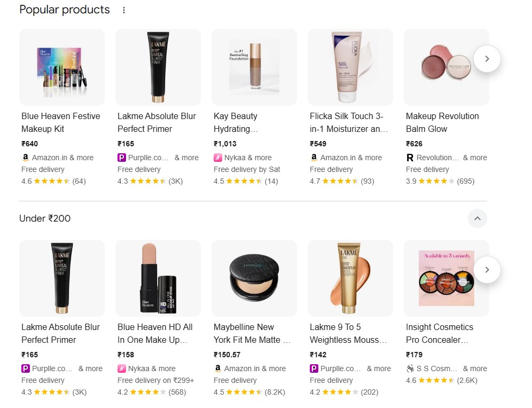Select the Amazon.in icon under Flicka Silk Touch Moisturizer
Image resolution: width=532 pixels, height=408 pixels.
click(314, 158)
